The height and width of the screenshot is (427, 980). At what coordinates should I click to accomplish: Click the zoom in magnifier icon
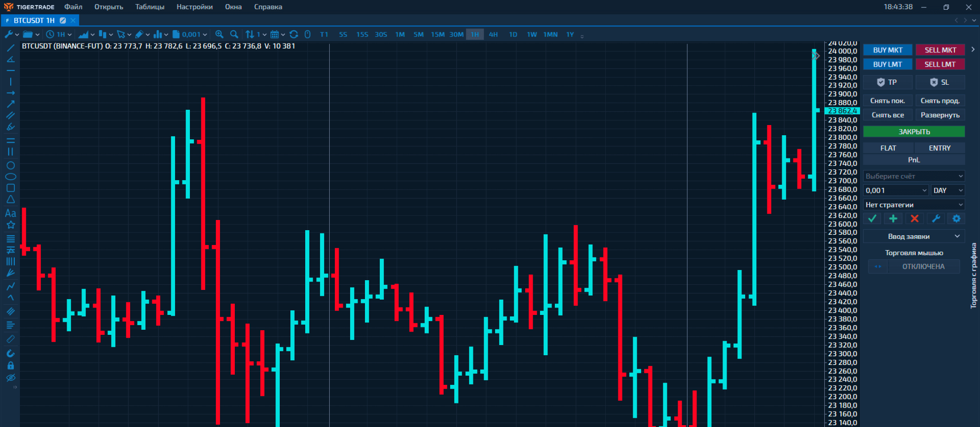(220, 34)
